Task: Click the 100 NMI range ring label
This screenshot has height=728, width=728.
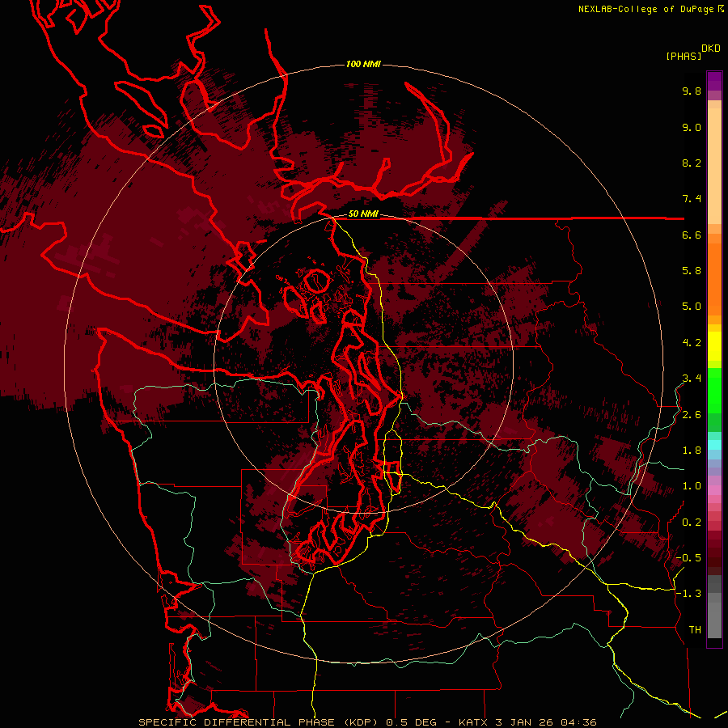Action: [363, 64]
